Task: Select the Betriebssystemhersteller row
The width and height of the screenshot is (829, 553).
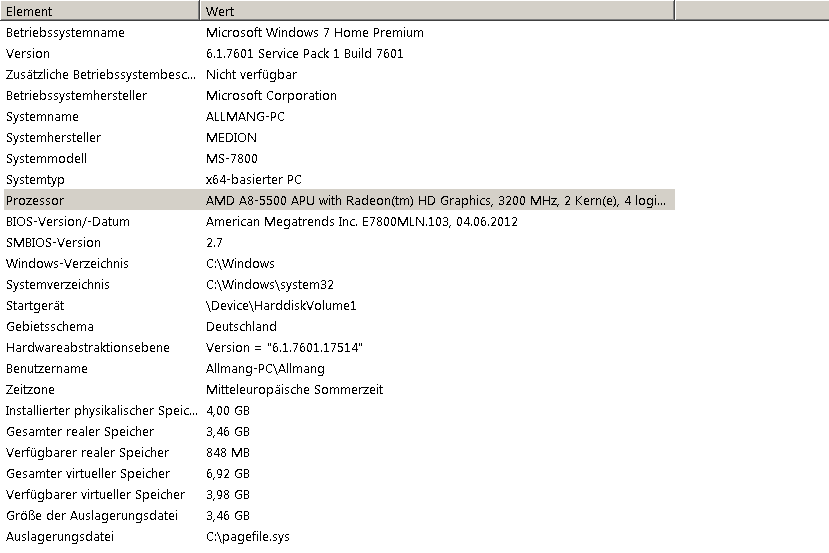Action: [x=76, y=96]
